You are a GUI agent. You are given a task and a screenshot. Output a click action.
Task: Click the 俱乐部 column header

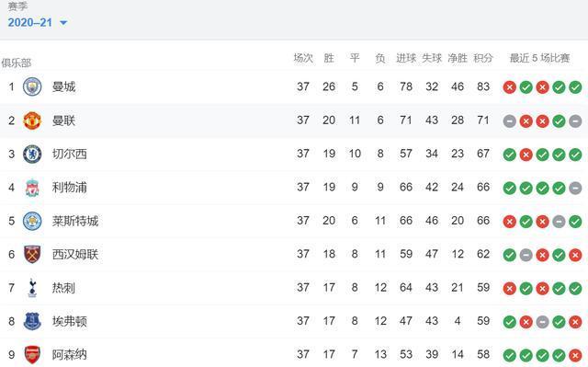[x=17, y=63]
